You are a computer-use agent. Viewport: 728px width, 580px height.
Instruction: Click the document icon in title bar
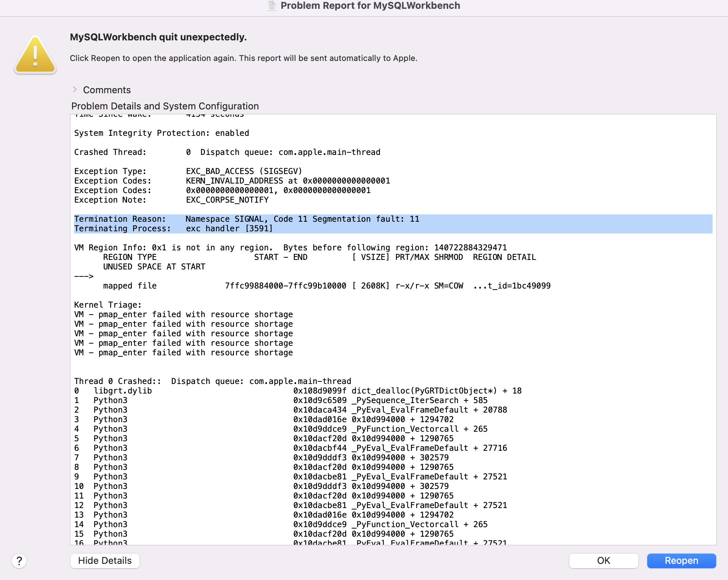click(x=272, y=6)
